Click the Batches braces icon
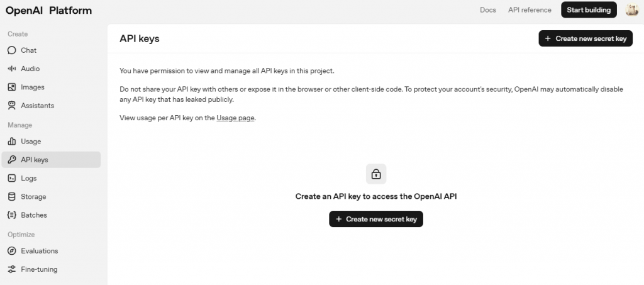Screen dimensions: 644x285 tap(12, 215)
